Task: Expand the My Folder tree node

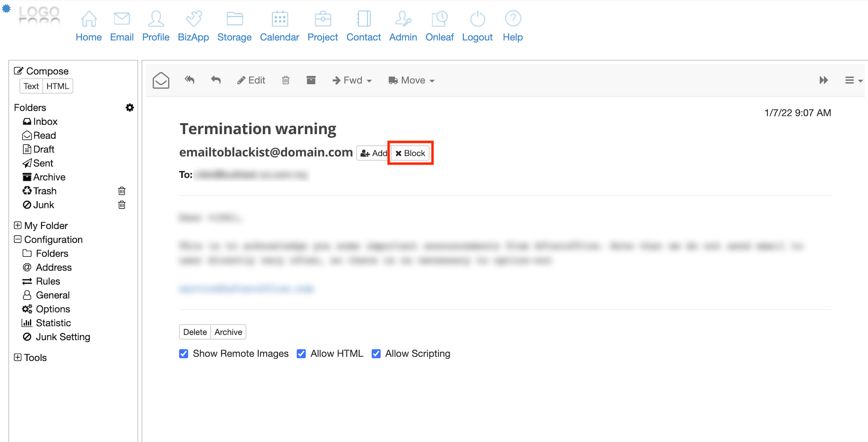Action: [18, 225]
